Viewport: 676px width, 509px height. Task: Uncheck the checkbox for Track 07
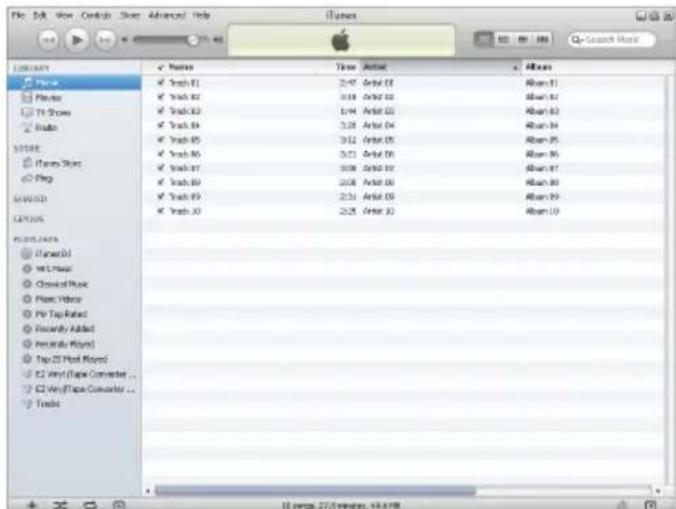pos(161,168)
